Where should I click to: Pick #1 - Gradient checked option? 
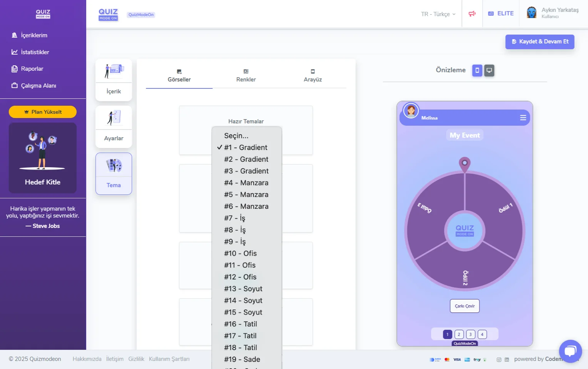coord(246,148)
